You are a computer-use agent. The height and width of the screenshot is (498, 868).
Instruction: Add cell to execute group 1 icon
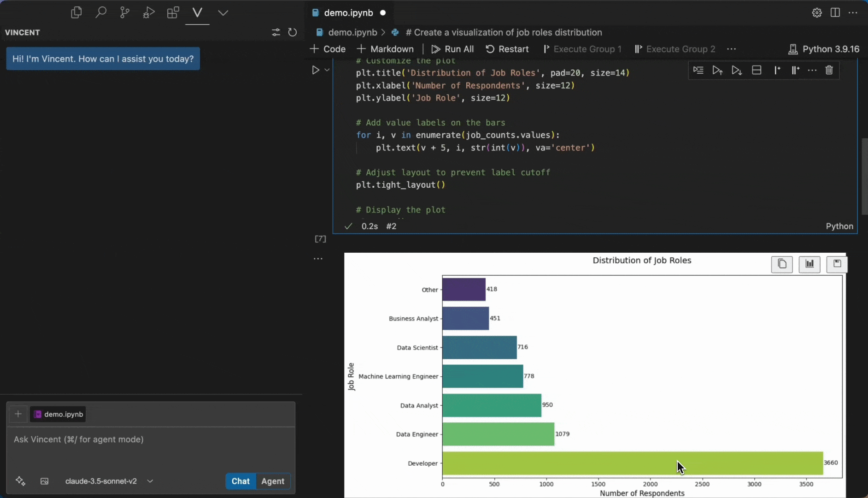777,70
